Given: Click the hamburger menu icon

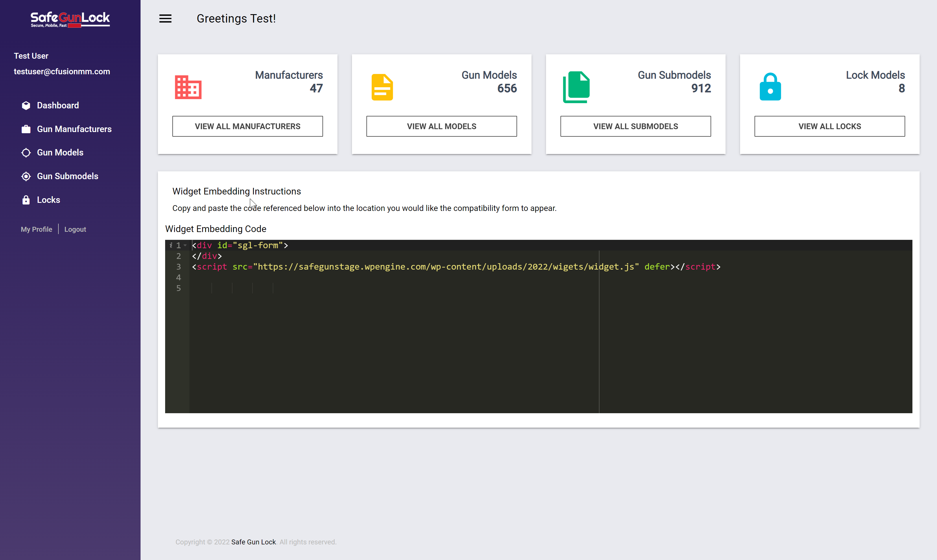Looking at the screenshot, I should 165,18.
